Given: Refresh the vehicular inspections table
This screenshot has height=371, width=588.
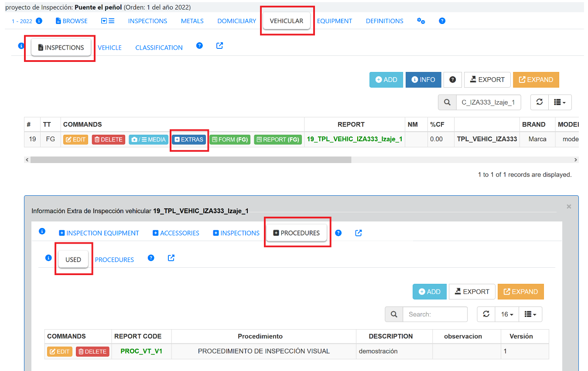Looking at the screenshot, I should pyautogui.click(x=539, y=102).
